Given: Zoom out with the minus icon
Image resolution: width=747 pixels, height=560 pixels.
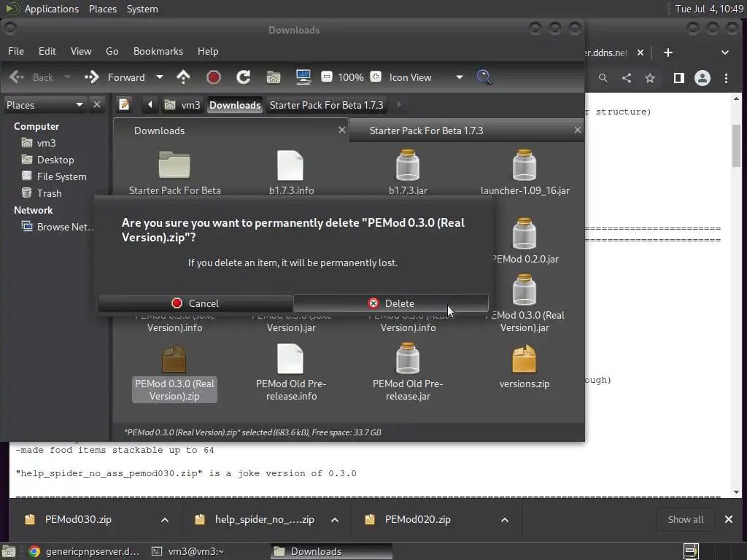Looking at the screenshot, I should click(326, 77).
